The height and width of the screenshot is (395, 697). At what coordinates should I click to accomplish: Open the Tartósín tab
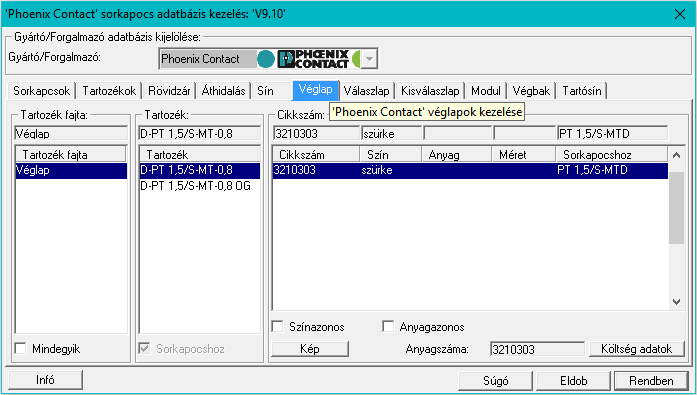click(x=582, y=91)
